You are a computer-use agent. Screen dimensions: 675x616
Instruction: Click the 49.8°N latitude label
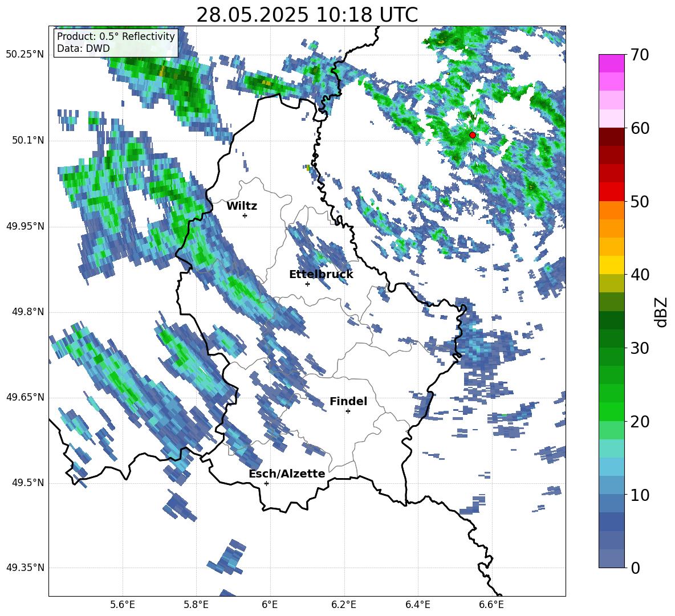point(27,312)
